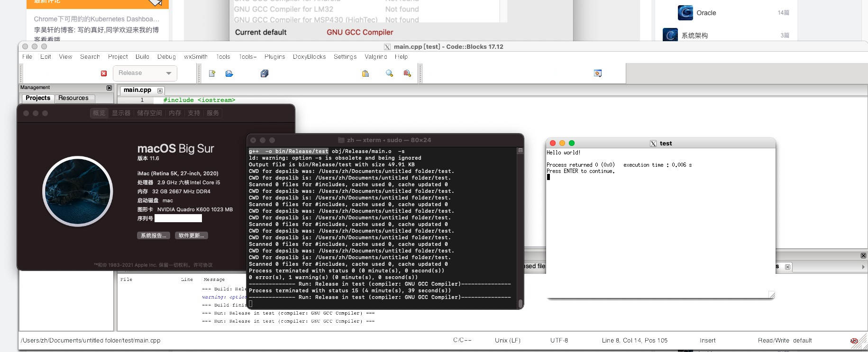This screenshot has width=868, height=352.
Task: Open the Debug menu
Action: pyautogui.click(x=166, y=57)
